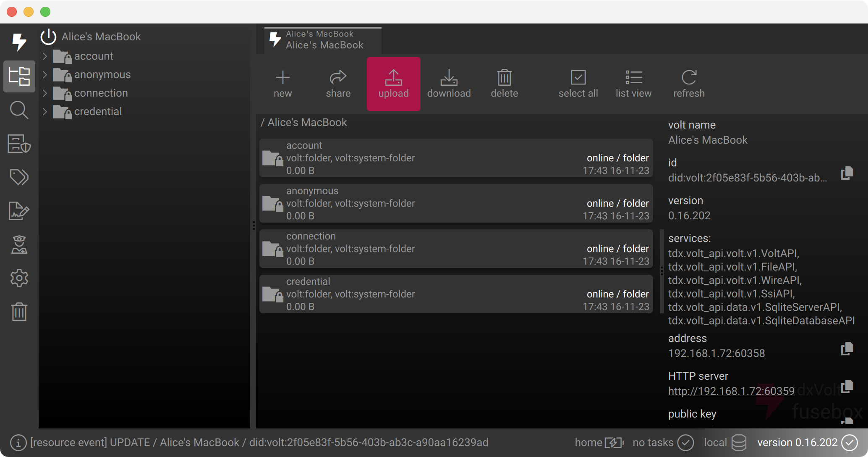The image size is (868, 457).
Task: Expand the connection tree folder
Action: (45, 93)
